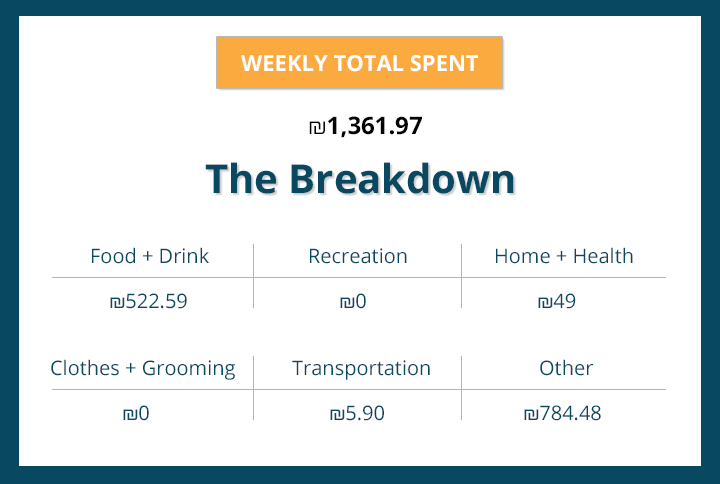
Task: Click divider between Clothes + Grooming and Transportation
Action: [254, 388]
